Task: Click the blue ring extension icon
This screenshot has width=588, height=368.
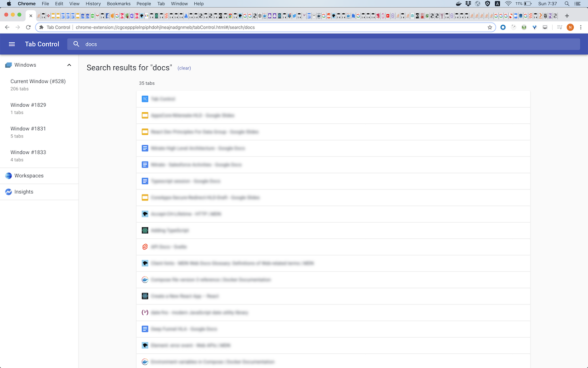Action: [x=503, y=27]
